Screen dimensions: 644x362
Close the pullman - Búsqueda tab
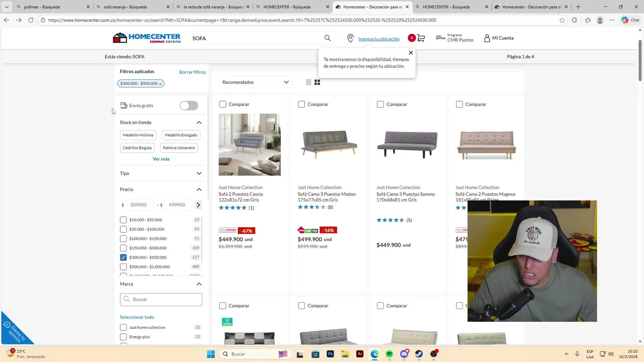[x=88, y=7]
